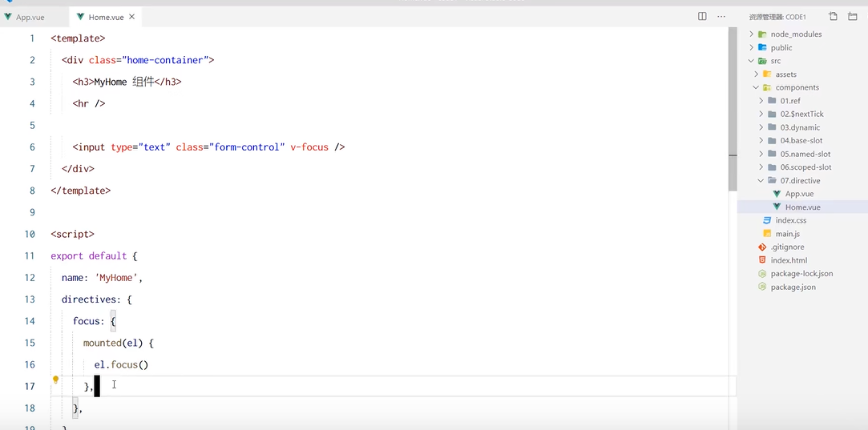Close the Home.vue tab
The height and width of the screenshot is (430, 868).
coord(131,17)
